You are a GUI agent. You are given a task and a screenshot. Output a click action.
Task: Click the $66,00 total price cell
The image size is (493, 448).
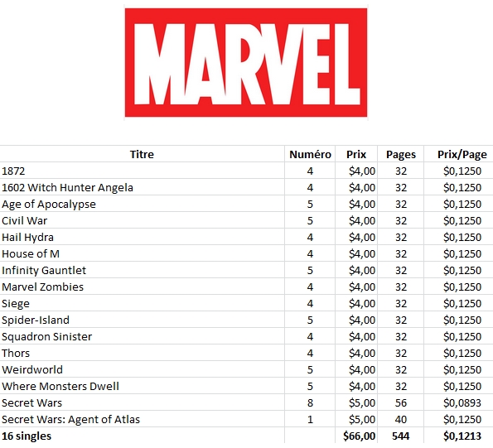tap(356, 436)
